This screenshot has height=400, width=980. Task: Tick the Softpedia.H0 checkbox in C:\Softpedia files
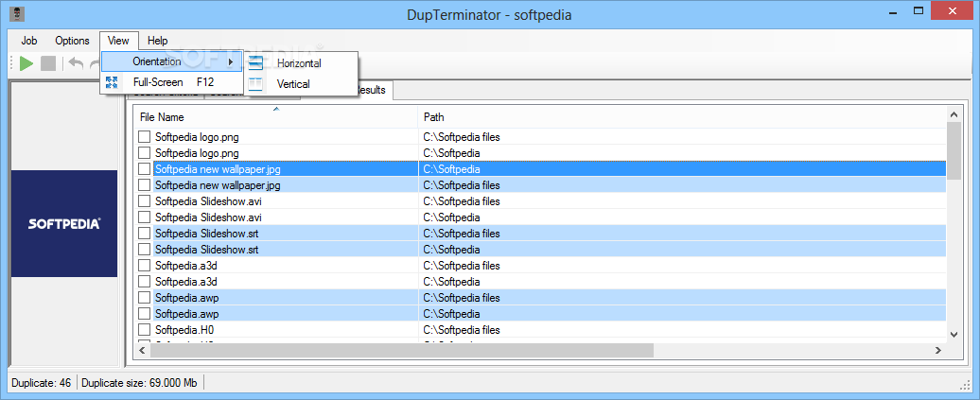(145, 330)
